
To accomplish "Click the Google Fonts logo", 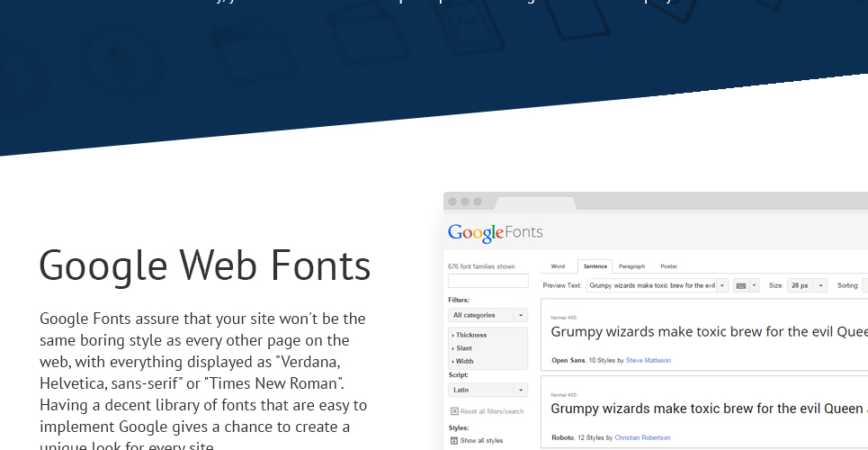I will point(496,233).
